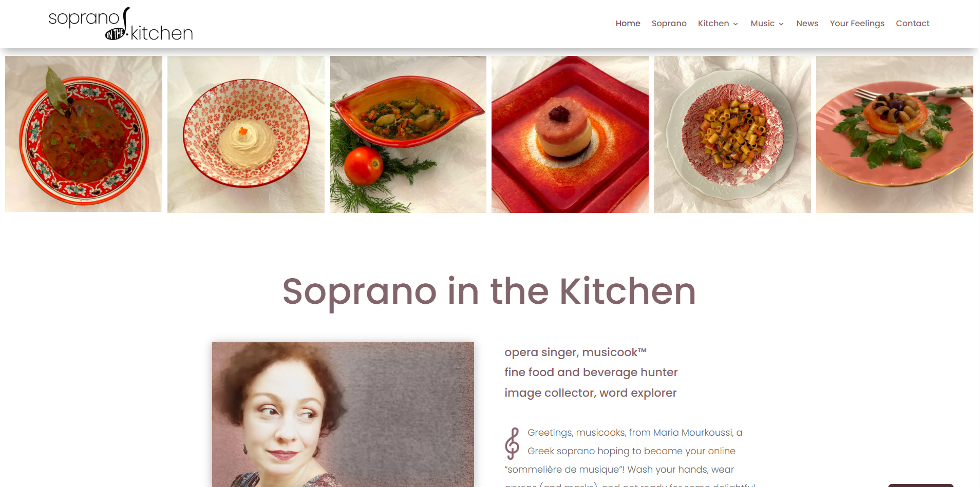Open the Soprano nav link
This screenshot has width=980, height=487.
pyautogui.click(x=669, y=24)
